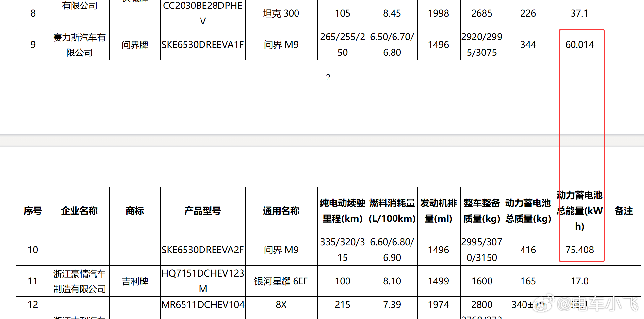Select the "备注" column header

624,211
